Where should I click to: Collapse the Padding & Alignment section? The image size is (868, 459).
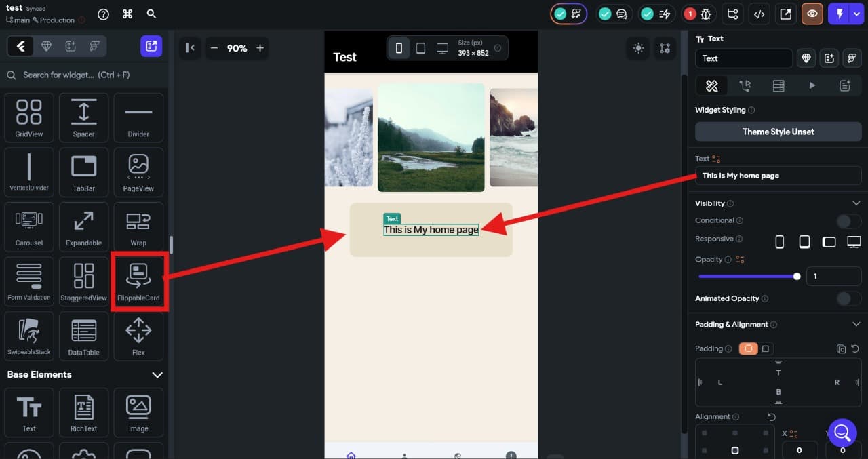(x=856, y=324)
